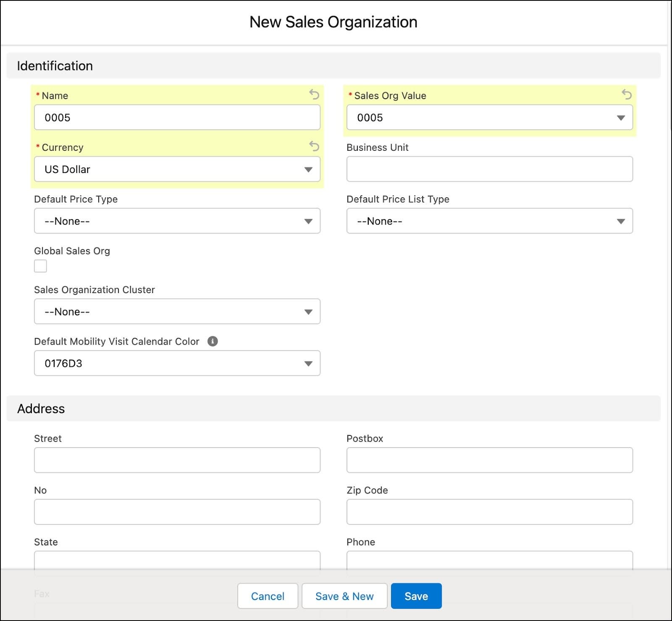View info tooltip for Mobility Visit Calendar Color

[213, 341]
